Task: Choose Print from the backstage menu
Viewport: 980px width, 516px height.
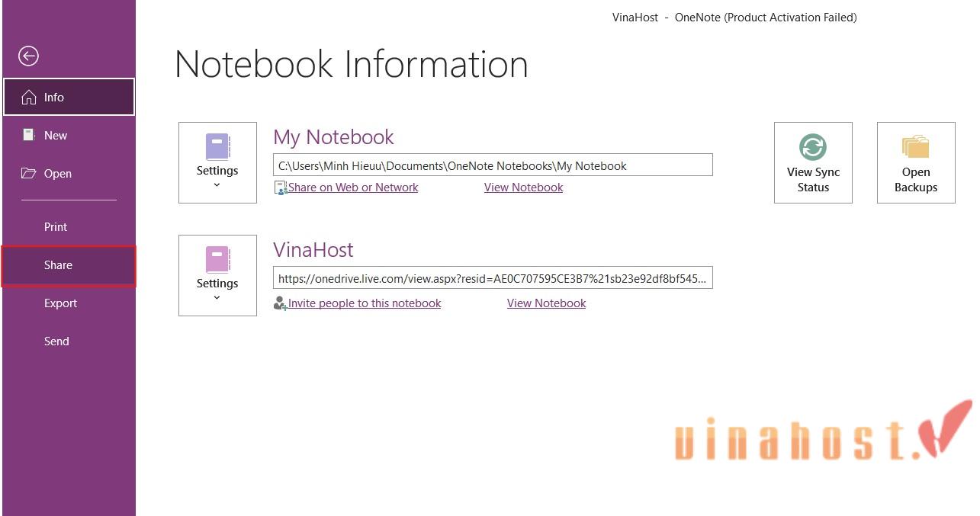Action: coord(69,226)
